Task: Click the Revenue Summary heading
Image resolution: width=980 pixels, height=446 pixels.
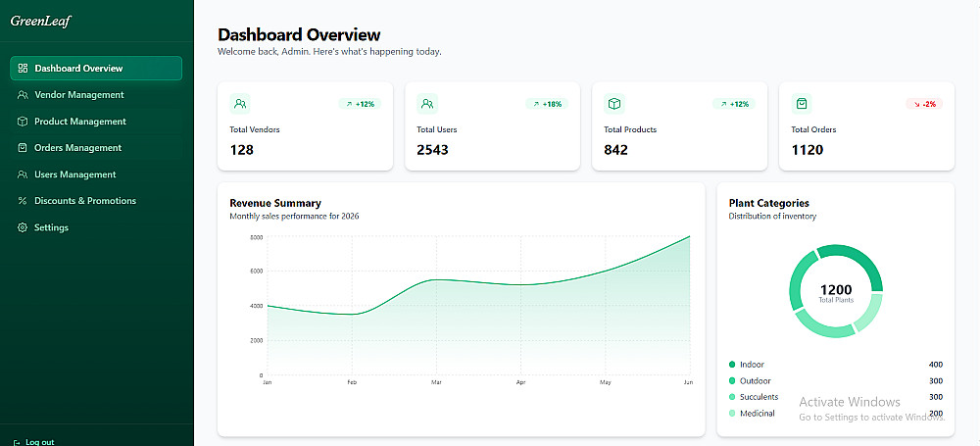Action: tap(275, 203)
